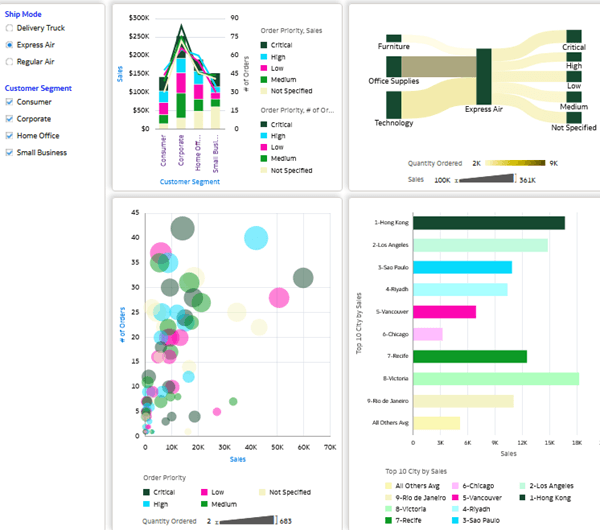Click Low swatch in # of Orders legend
The width and height of the screenshot is (600, 530).
tap(264, 147)
